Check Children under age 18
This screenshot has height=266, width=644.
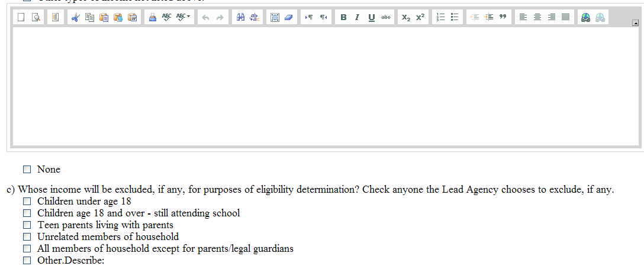[27, 201]
